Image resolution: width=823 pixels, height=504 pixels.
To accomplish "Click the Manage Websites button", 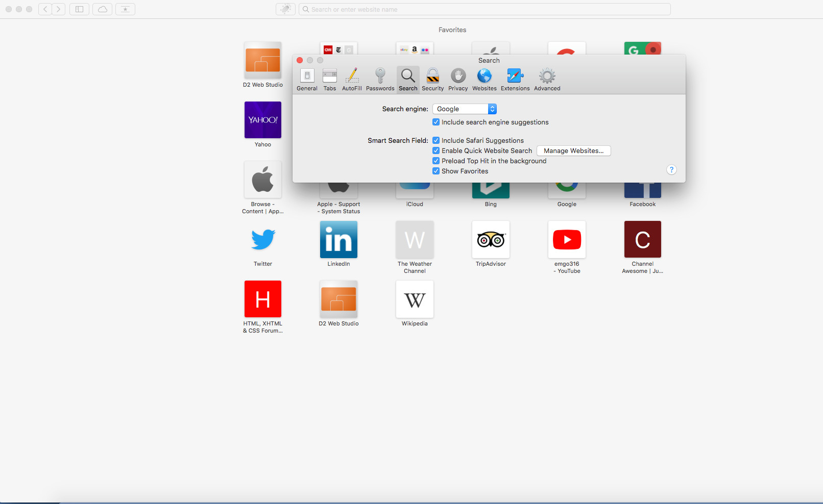I will click(574, 151).
